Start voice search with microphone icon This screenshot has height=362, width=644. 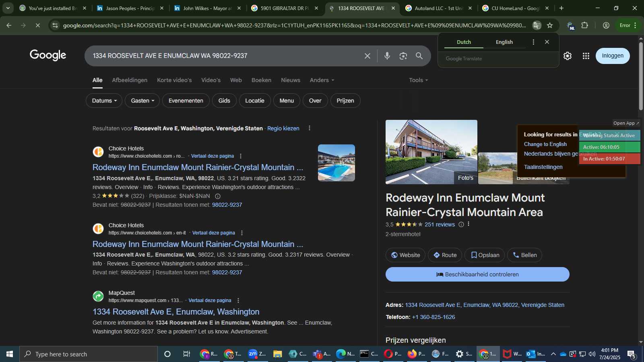[x=387, y=56]
